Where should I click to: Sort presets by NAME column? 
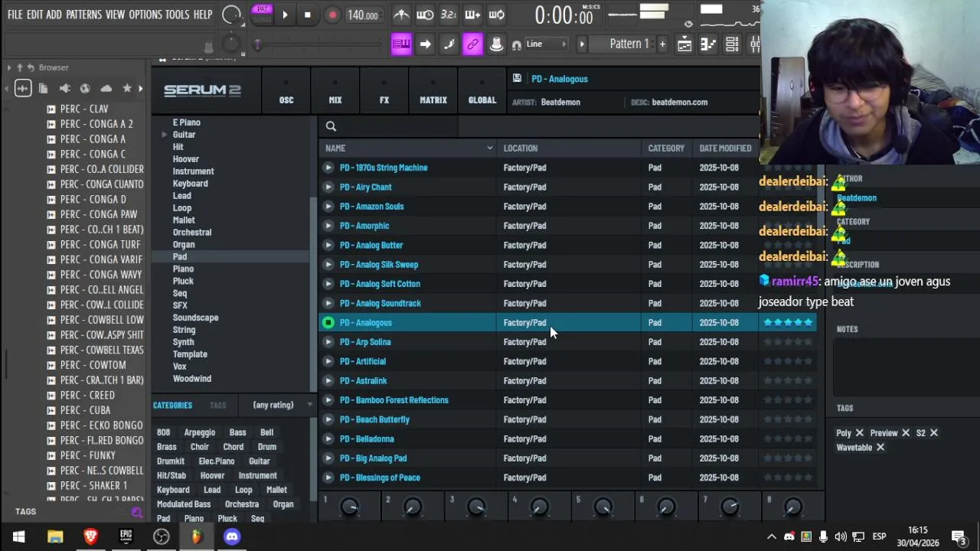(x=410, y=148)
